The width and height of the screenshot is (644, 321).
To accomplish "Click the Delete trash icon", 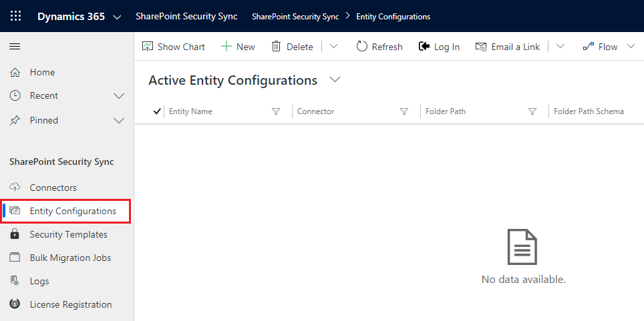I will pos(277,47).
